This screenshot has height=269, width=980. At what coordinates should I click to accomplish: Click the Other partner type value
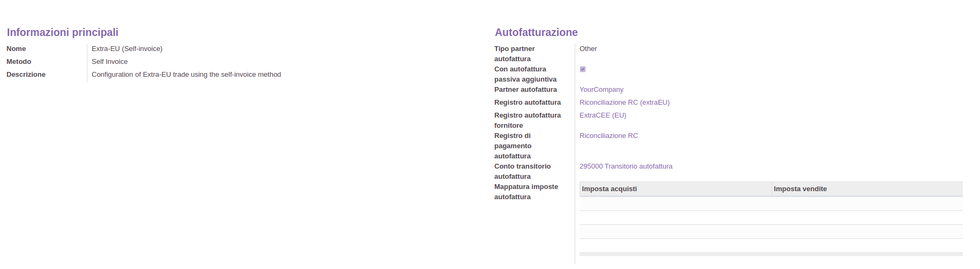[588, 49]
